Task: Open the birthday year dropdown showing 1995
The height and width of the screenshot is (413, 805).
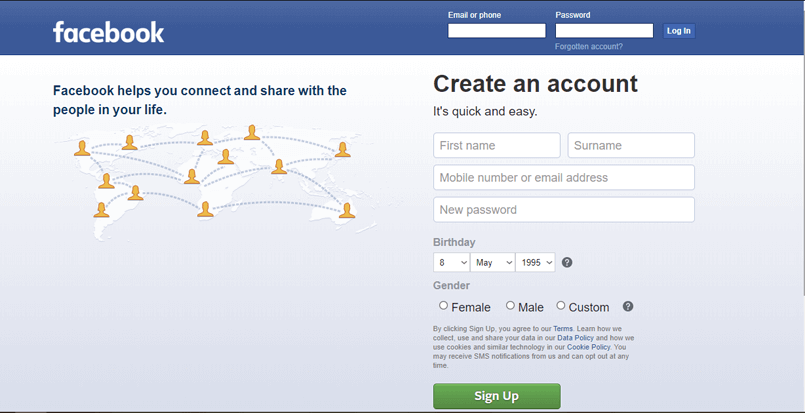Action: tap(536, 262)
